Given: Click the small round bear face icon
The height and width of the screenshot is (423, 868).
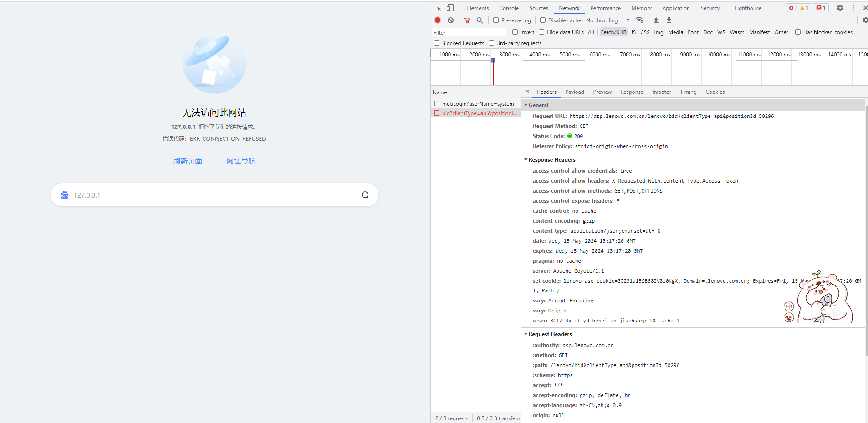Looking at the screenshot, I should click(789, 317).
